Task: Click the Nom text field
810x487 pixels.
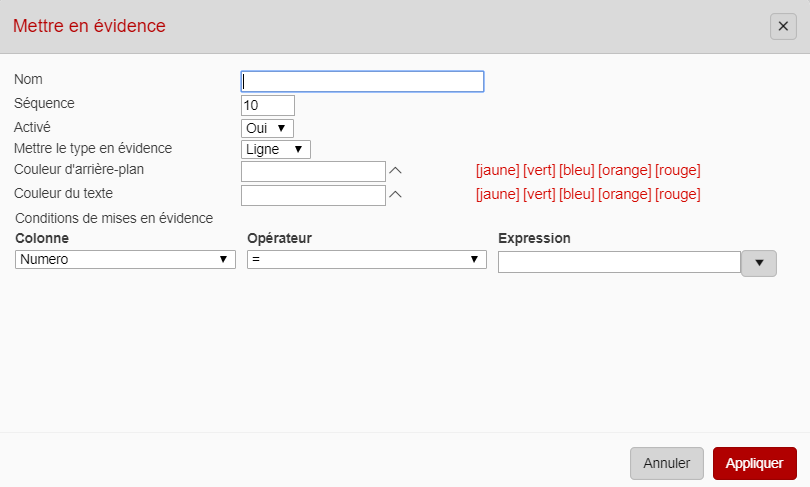Action: click(363, 82)
